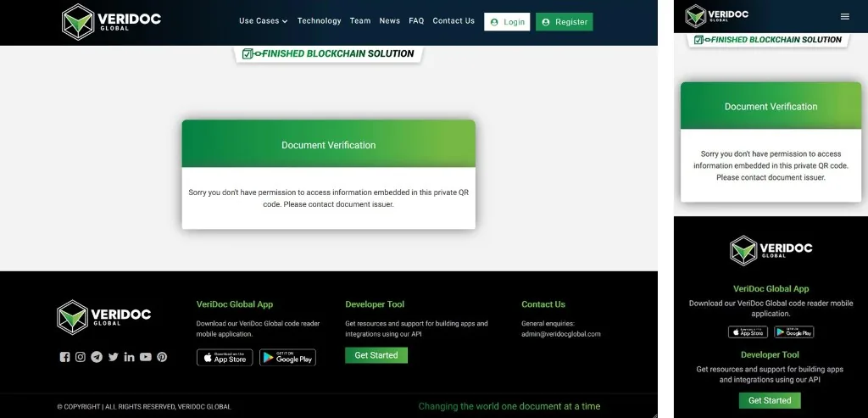Open the Twitter social icon
868x418 pixels.
pyautogui.click(x=113, y=357)
